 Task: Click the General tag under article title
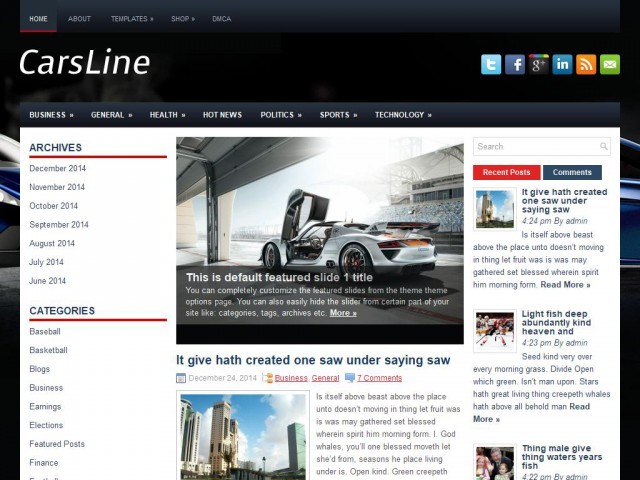click(325, 378)
